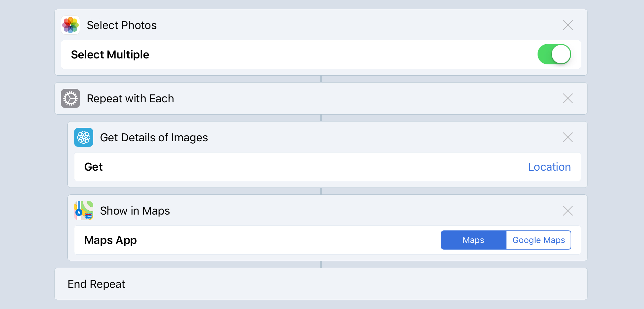
Task: Click the Show in Maps title
Action: (x=135, y=211)
